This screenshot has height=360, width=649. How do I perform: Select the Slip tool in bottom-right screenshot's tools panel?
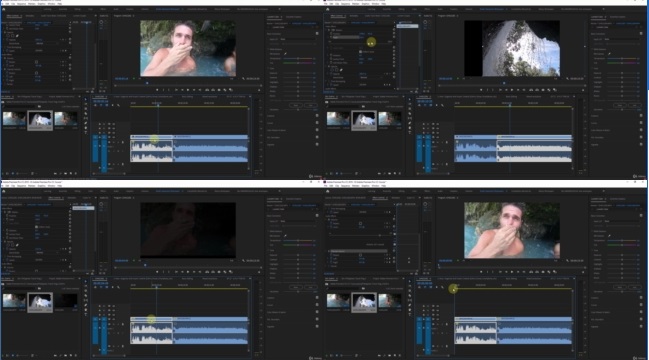click(x=410, y=300)
